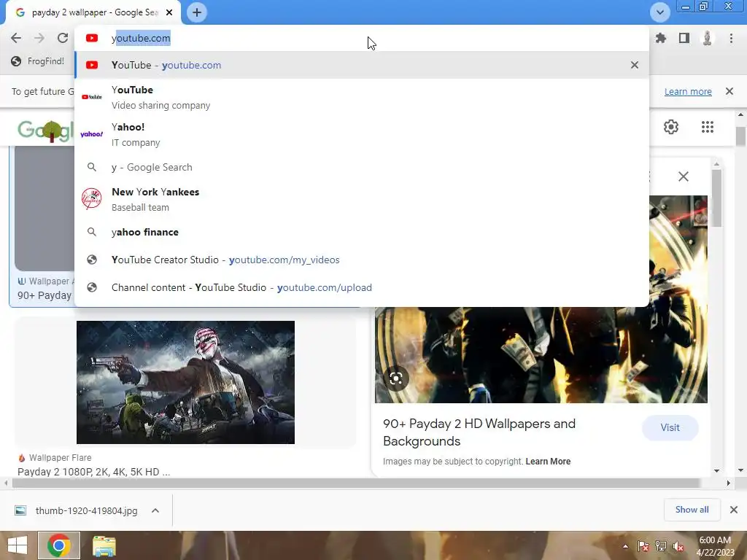This screenshot has width=747, height=560.
Task: Open Google quick settings gear
Action: (671, 127)
